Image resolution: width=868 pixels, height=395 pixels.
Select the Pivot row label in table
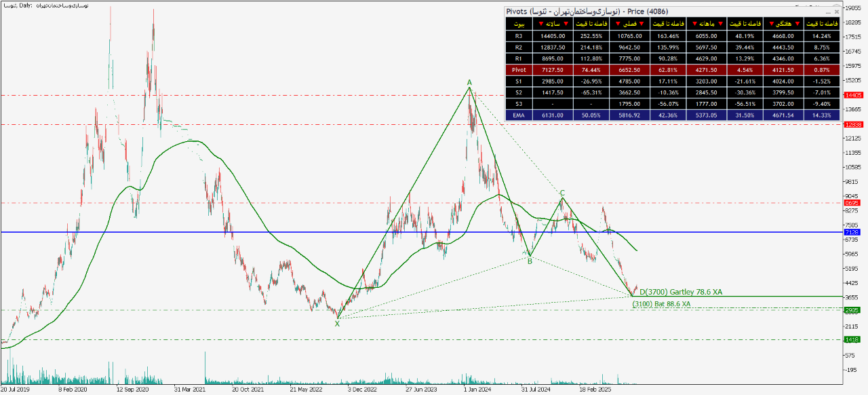point(519,69)
